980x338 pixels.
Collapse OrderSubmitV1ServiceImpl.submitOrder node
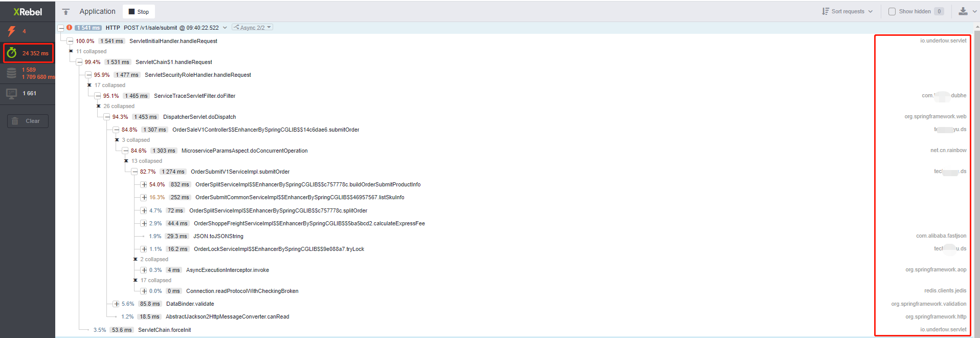tap(135, 172)
